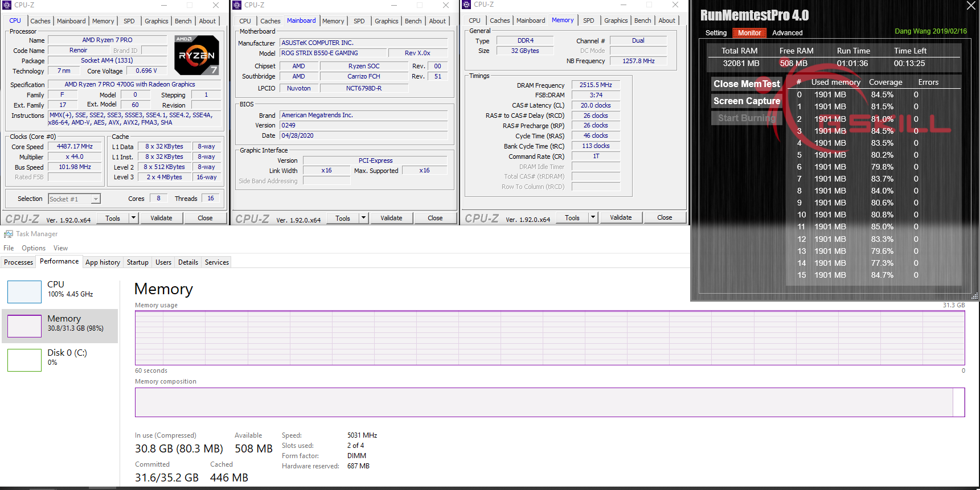The image size is (980, 490).
Task: Open Startup tab in Task Manager
Action: pyautogui.click(x=138, y=262)
